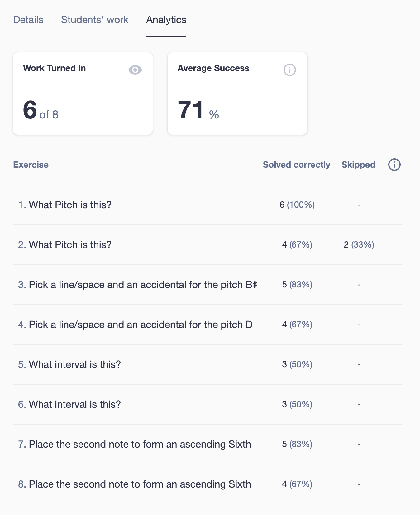
Task: Click the 2 (33%) skipped value
Action: (x=359, y=245)
